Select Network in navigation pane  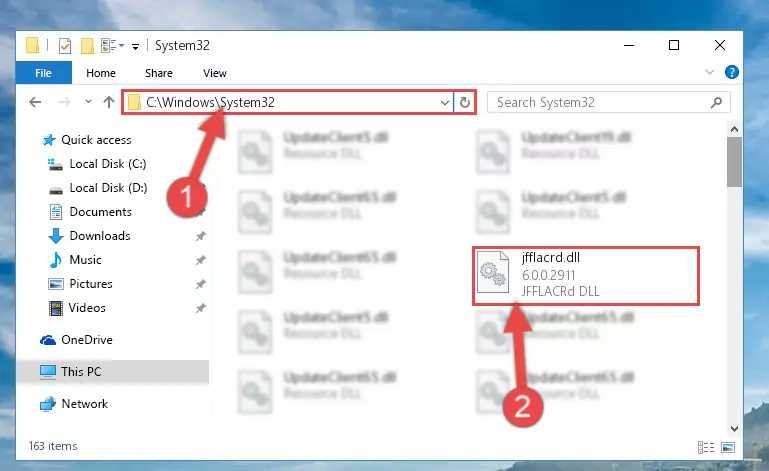pos(74,404)
